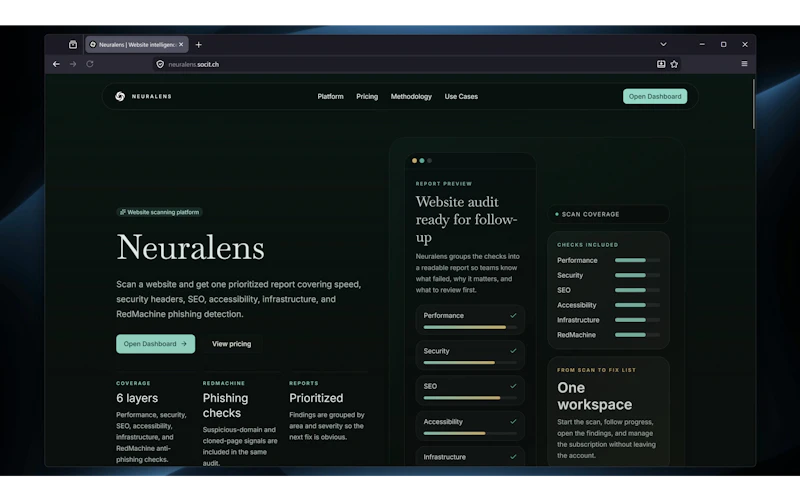Open the browser hamburger menu
This screenshot has height=500, width=800.
(744, 64)
